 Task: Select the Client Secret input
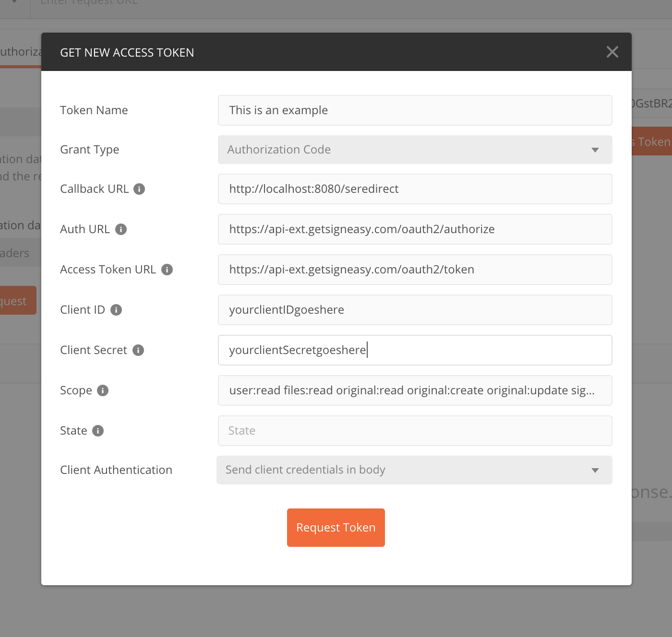click(415, 350)
